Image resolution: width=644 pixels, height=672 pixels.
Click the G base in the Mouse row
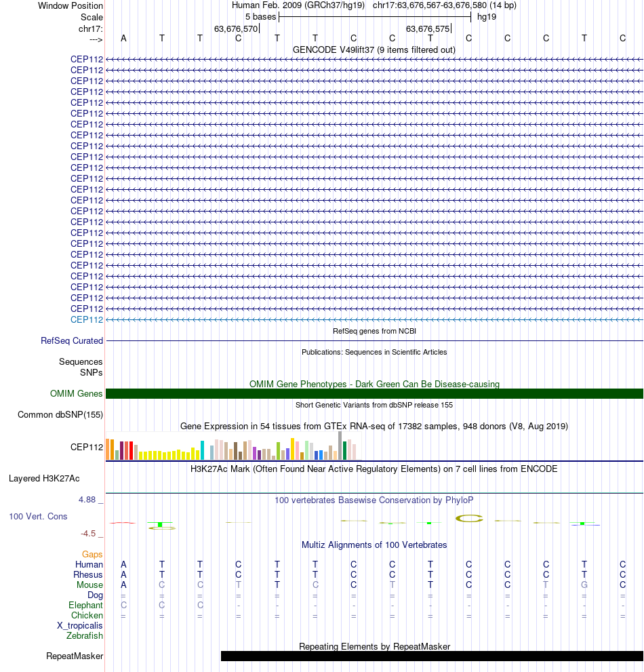point(584,585)
